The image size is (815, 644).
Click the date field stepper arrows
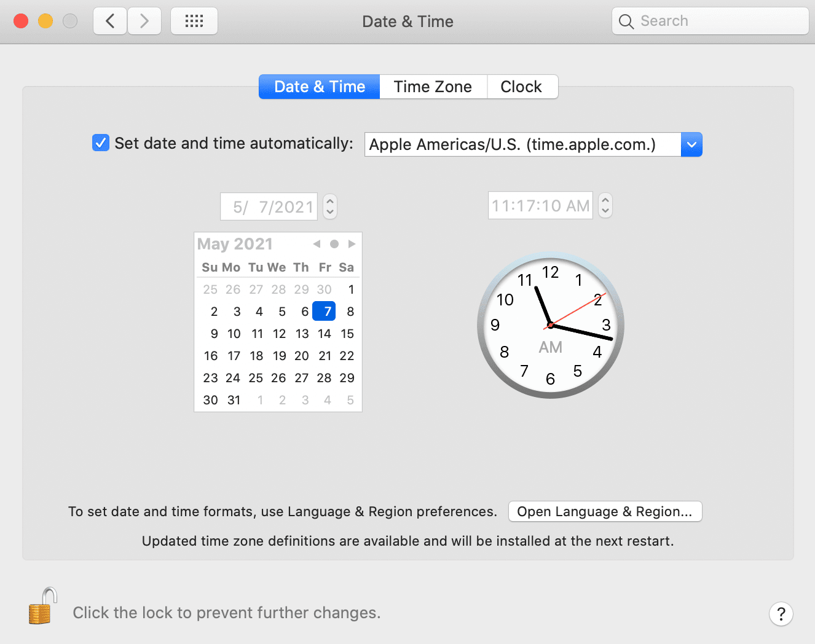(x=330, y=206)
